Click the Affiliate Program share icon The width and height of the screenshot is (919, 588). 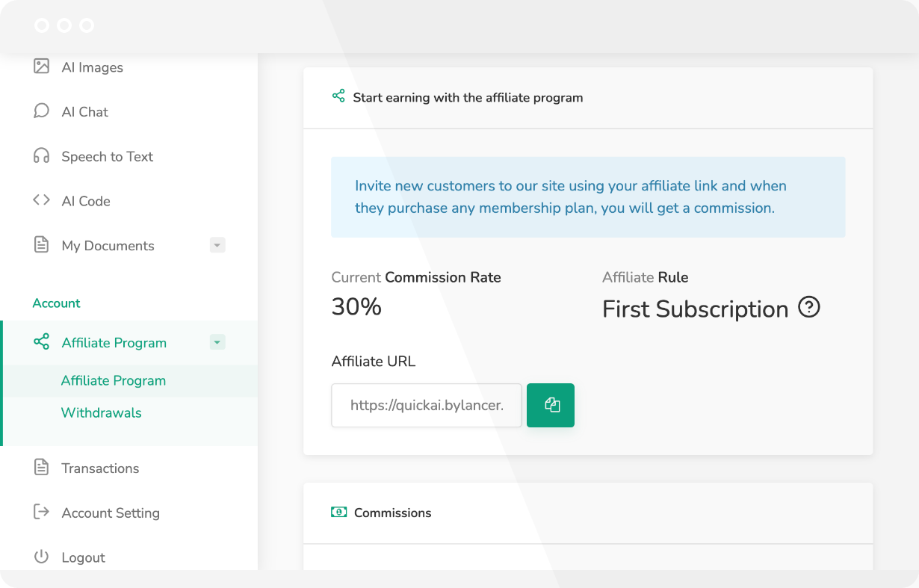click(x=42, y=342)
